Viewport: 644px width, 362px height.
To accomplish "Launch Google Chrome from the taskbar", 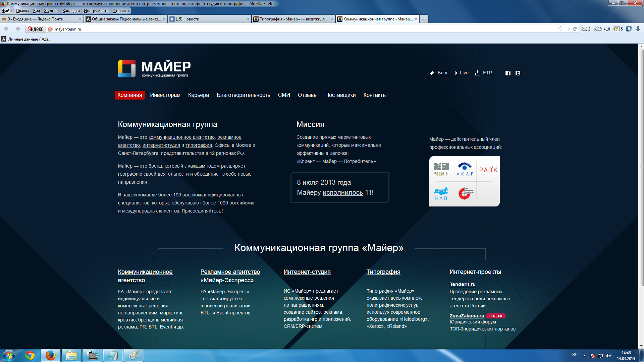I will pos(30,355).
